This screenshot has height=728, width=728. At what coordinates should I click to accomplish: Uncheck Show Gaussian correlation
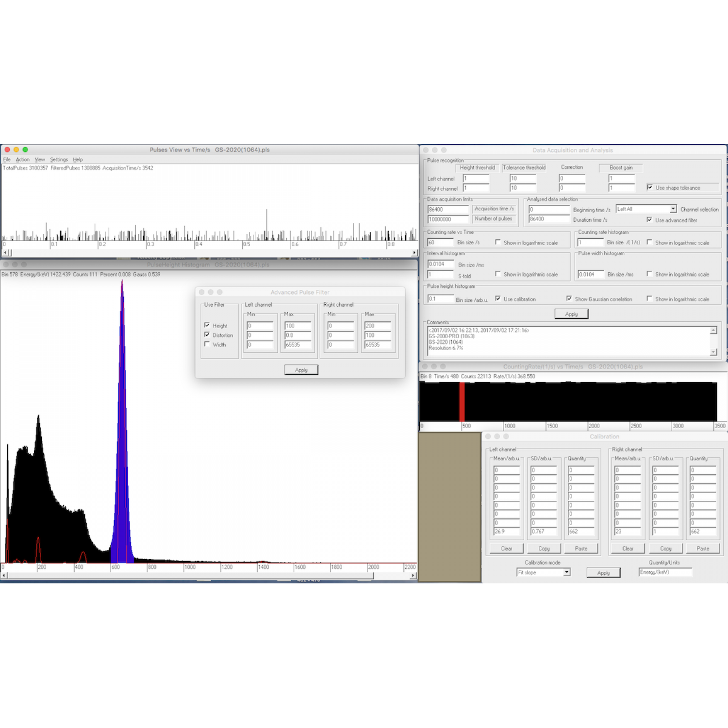click(x=569, y=298)
